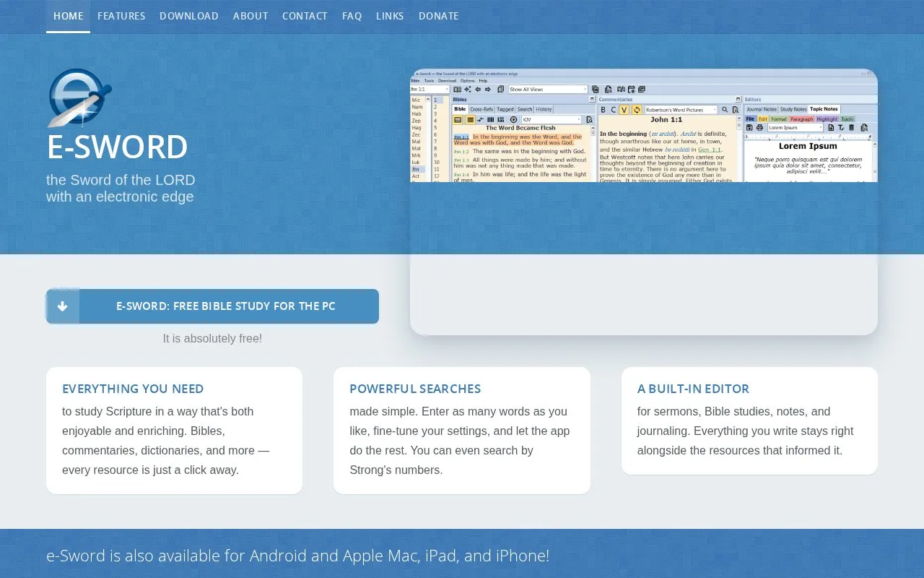Click the POWERFUL SEARCHES heading
The image size is (924, 578).
tap(415, 389)
